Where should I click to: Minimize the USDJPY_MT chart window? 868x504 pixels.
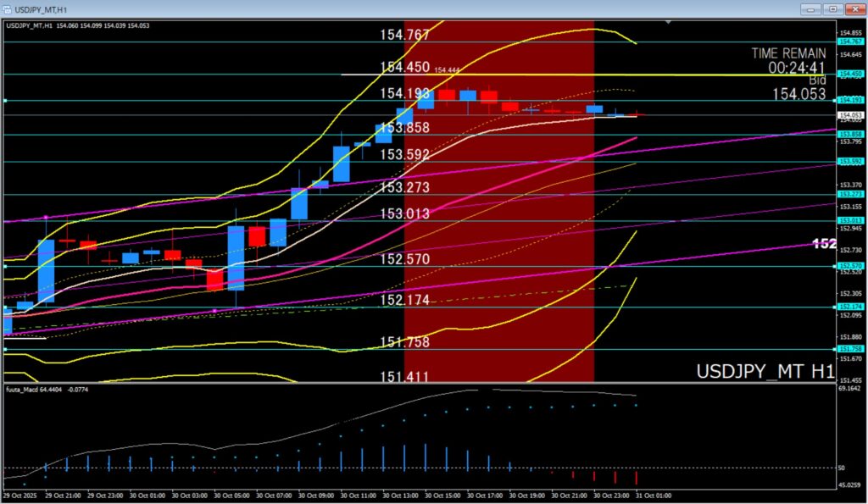[x=813, y=8]
